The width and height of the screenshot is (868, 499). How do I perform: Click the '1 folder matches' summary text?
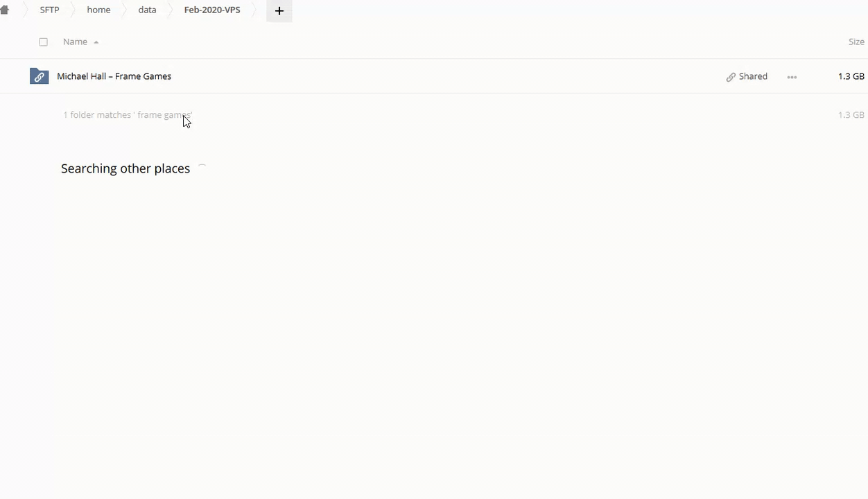pos(128,115)
